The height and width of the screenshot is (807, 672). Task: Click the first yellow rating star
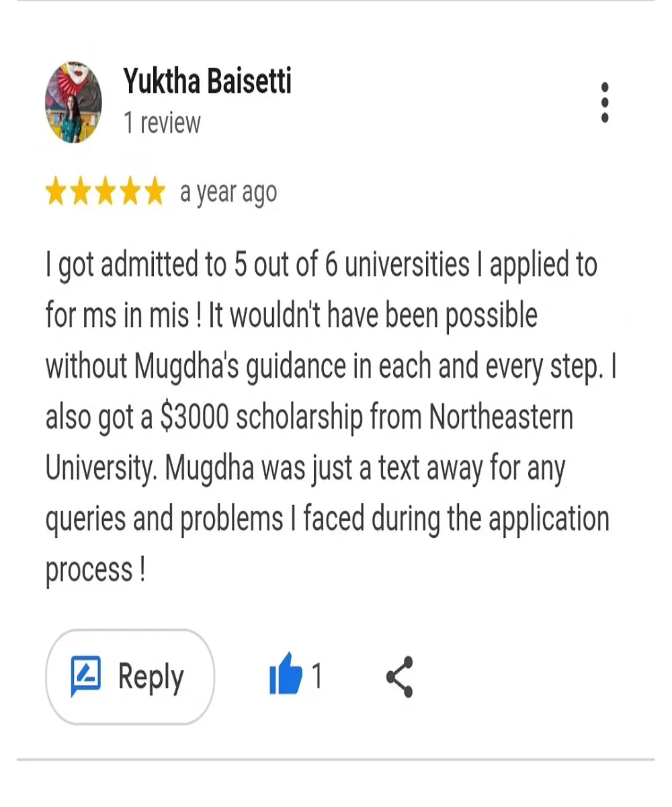pos(56,192)
